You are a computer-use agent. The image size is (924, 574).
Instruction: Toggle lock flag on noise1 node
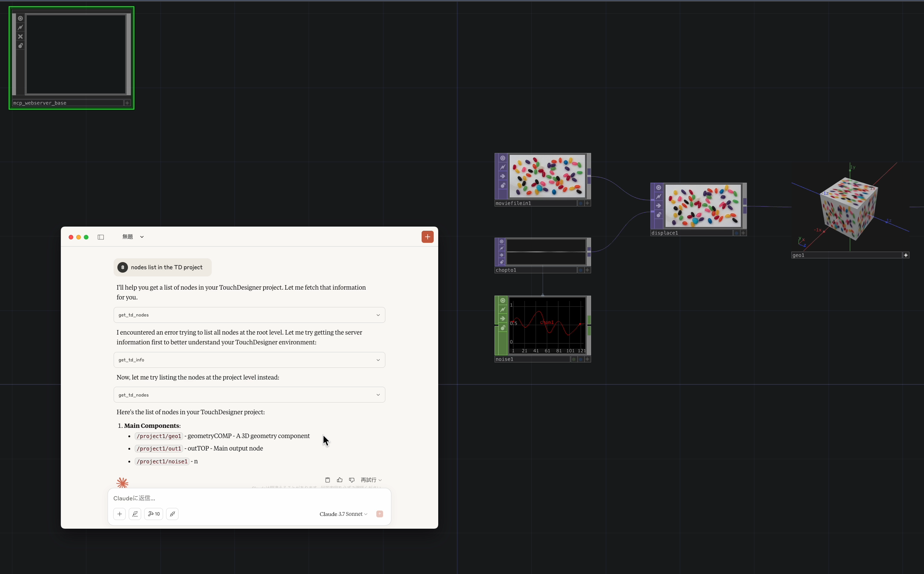coord(503,328)
